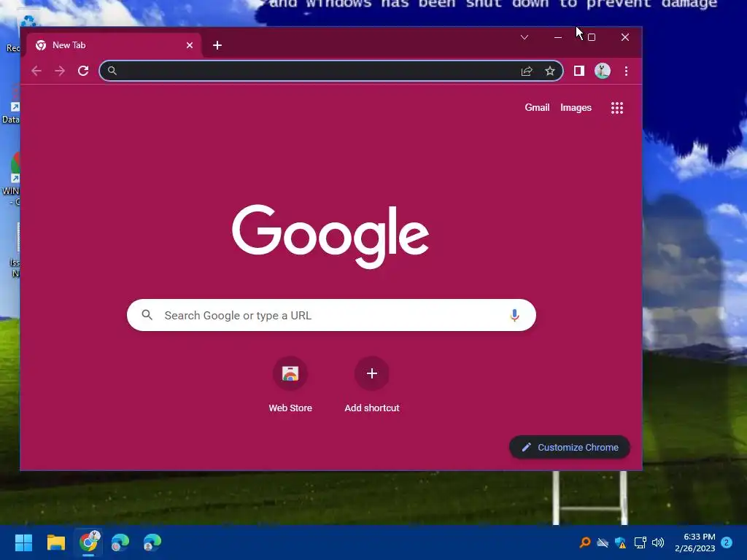Open the notification badge showing 2

click(x=727, y=542)
